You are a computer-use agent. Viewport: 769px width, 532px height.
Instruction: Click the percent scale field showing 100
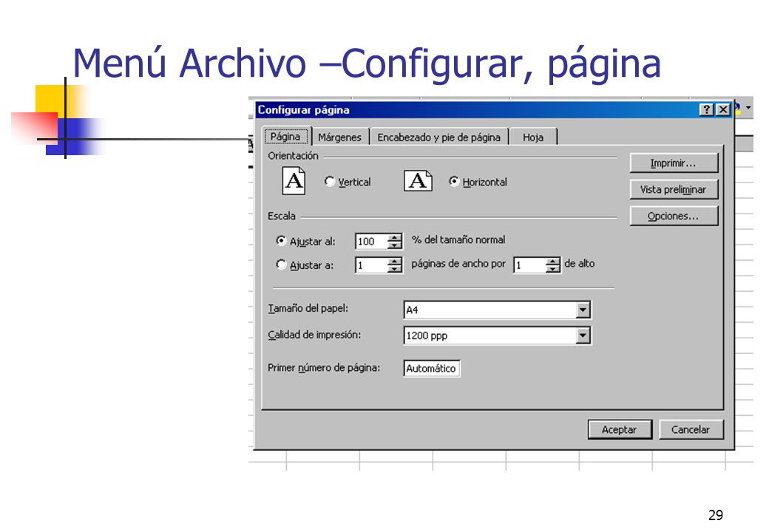pos(371,241)
